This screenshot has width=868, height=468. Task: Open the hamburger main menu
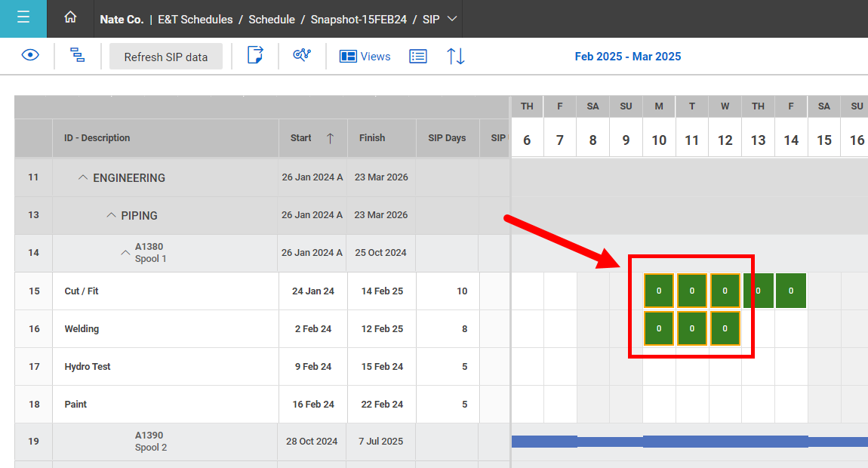[x=23, y=17]
